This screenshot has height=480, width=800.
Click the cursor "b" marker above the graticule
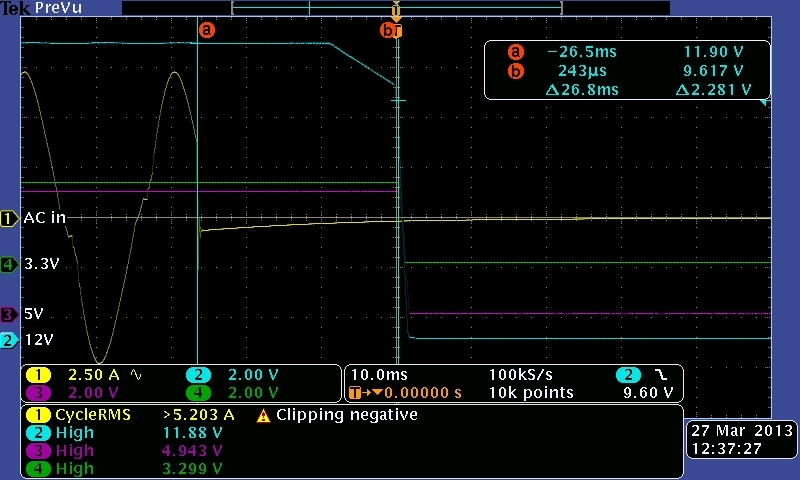387,30
